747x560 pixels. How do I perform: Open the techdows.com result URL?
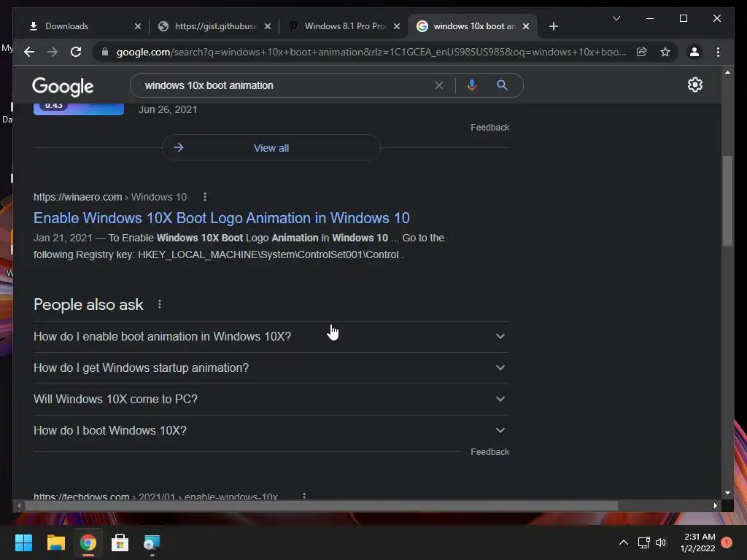pos(156,496)
